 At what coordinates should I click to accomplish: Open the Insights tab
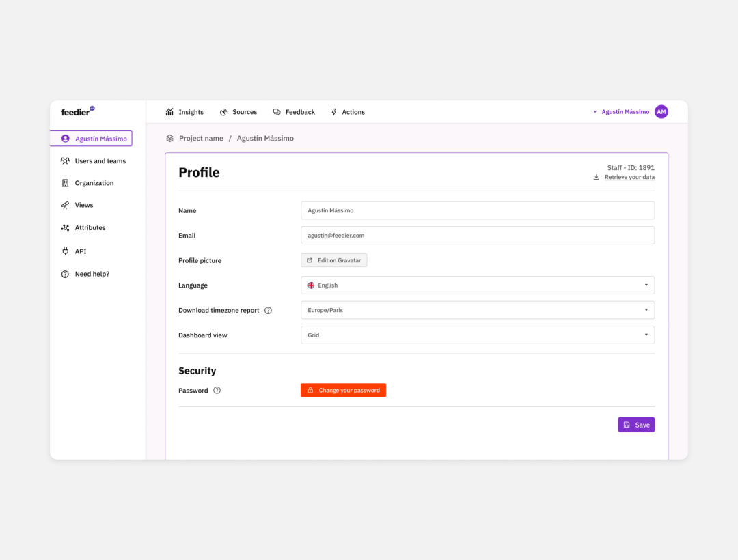[184, 112]
